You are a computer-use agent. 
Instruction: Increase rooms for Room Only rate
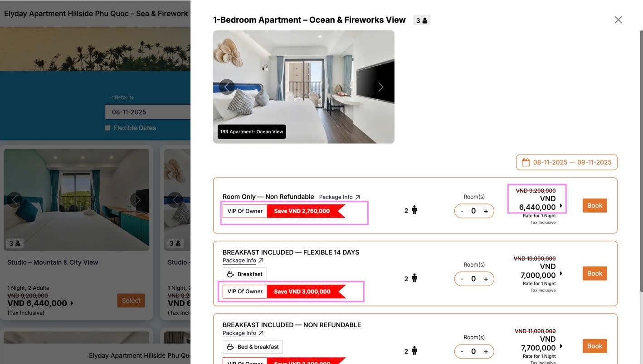(x=486, y=211)
